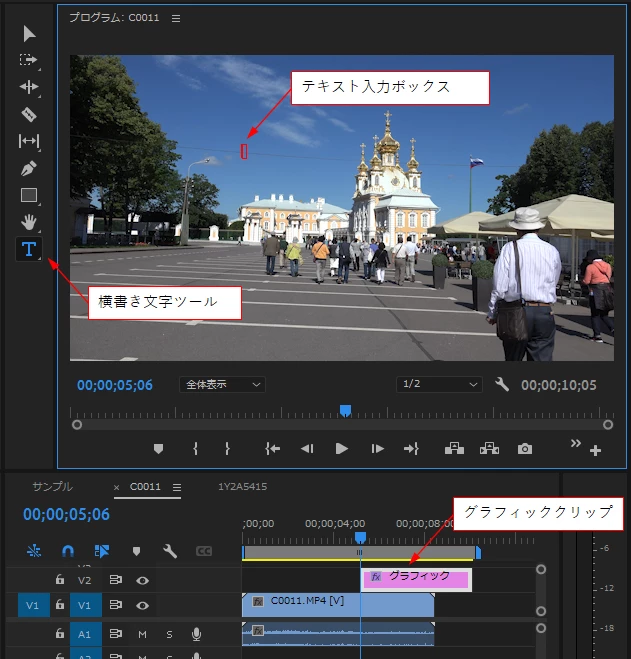Open Timeline display settings wrench

click(170, 551)
